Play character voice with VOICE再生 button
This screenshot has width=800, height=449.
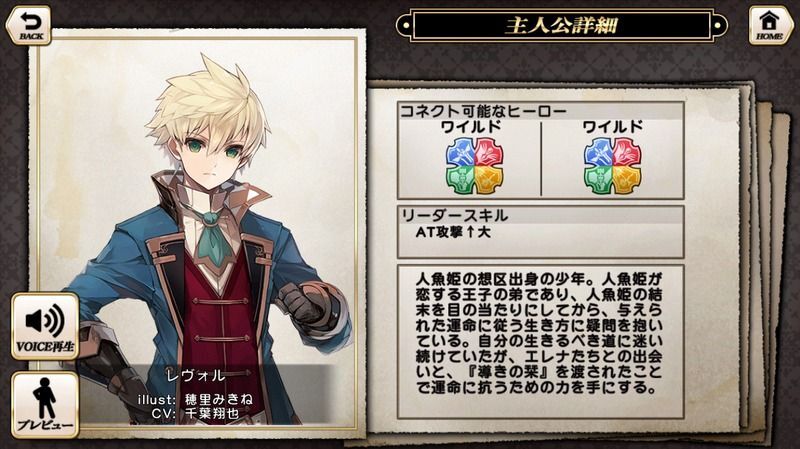click(45, 326)
